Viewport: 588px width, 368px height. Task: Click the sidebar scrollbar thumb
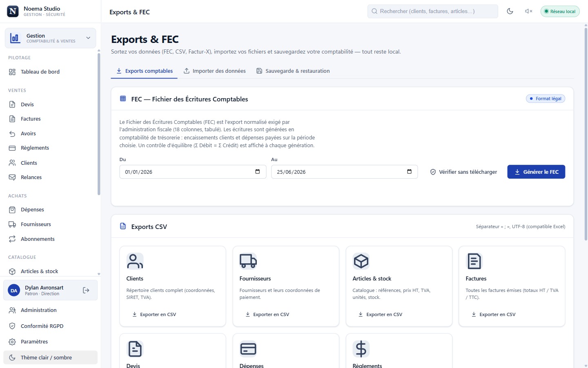(99, 124)
